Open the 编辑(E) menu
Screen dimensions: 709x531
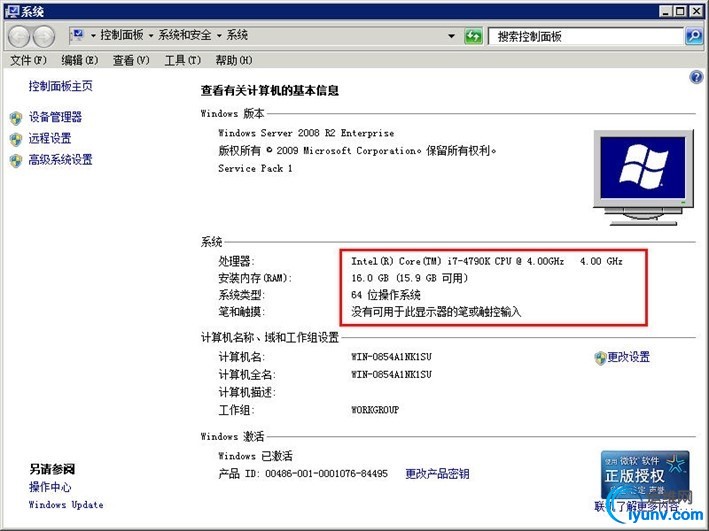pyautogui.click(x=80, y=60)
